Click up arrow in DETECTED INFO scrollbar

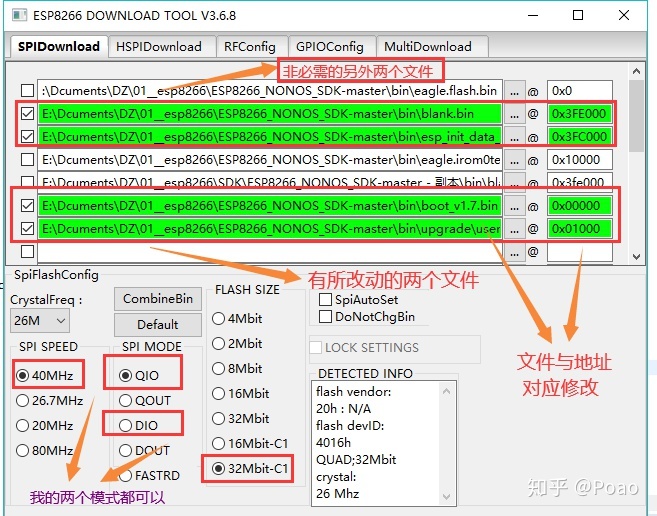pos(447,392)
